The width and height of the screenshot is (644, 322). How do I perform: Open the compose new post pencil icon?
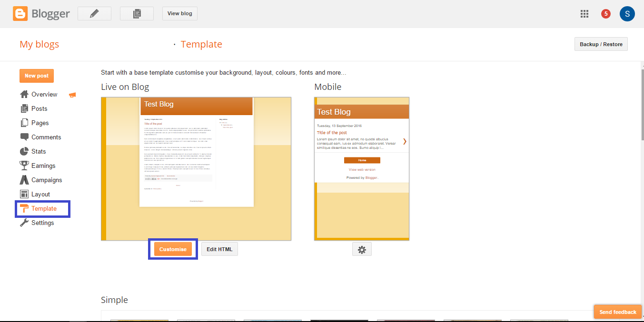click(x=94, y=13)
